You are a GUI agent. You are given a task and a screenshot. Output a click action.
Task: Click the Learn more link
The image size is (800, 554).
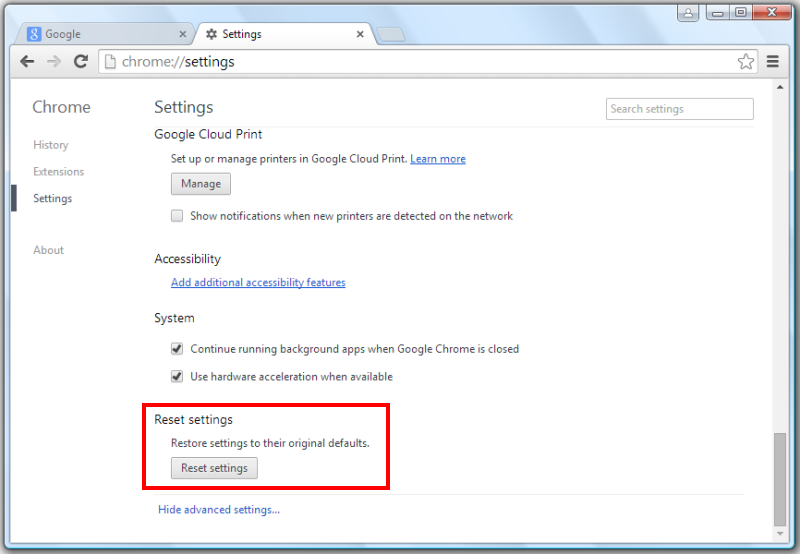click(x=438, y=159)
